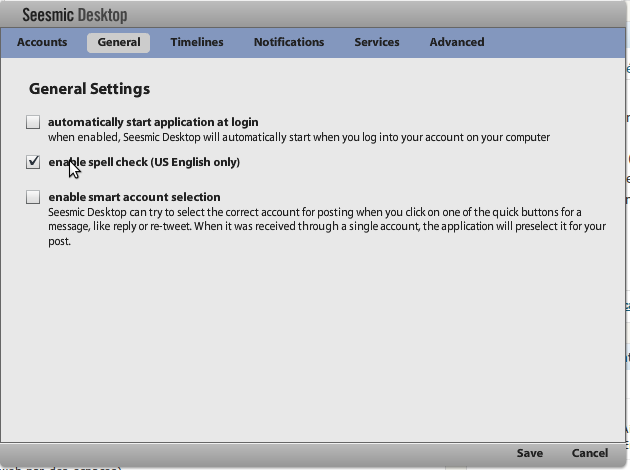This screenshot has height=470, width=630.
Task: Uncheck enable spell check checkbox
Action: pos(33,162)
